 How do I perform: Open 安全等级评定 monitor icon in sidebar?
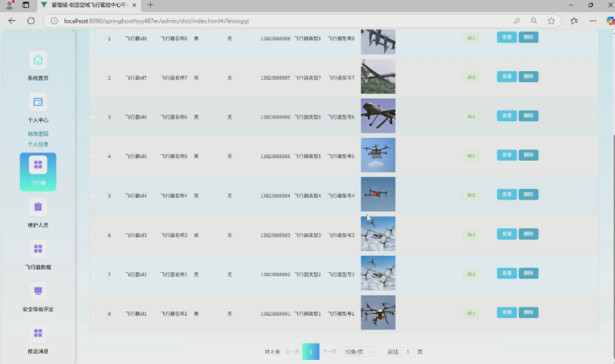pos(38,291)
